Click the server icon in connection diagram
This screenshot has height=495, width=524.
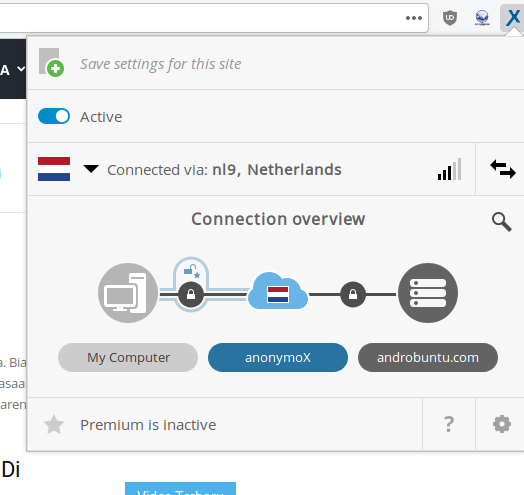click(x=428, y=293)
